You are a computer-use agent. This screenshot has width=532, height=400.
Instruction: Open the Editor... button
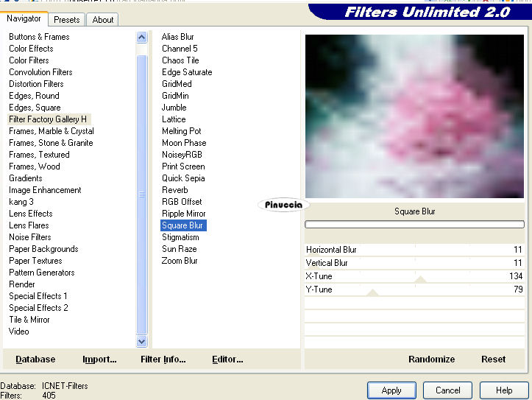point(227,359)
